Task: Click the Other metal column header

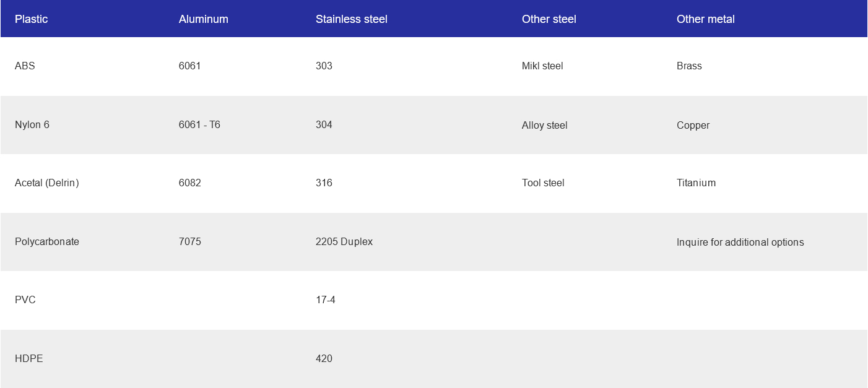Action: pos(705,19)
